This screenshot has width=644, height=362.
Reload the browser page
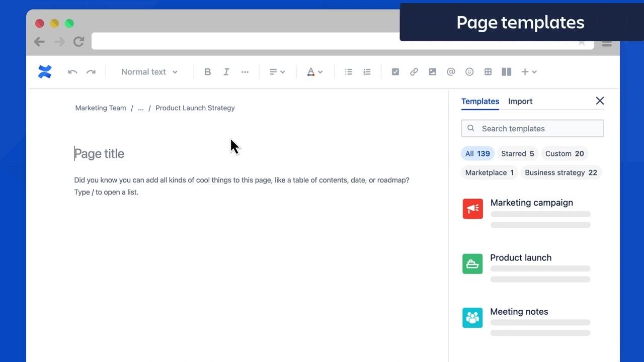click(x=78, y=42)
